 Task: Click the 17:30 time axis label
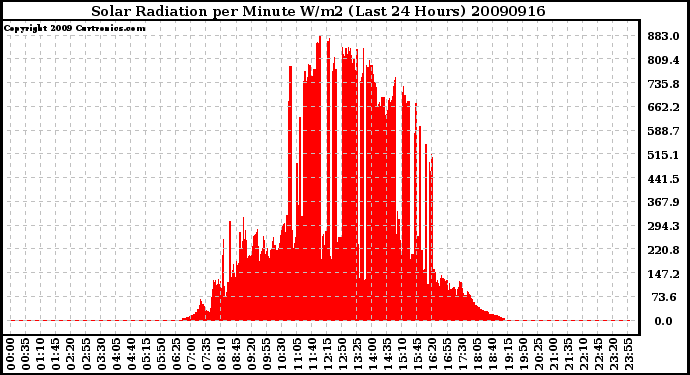click(x=462, y=354)
